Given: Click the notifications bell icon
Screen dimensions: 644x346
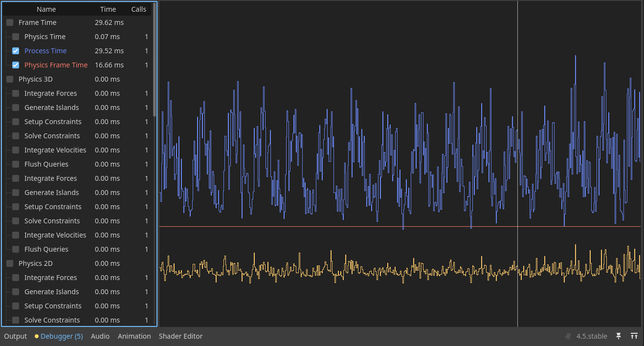Looking at the screenshot, I should coord(568,336).
